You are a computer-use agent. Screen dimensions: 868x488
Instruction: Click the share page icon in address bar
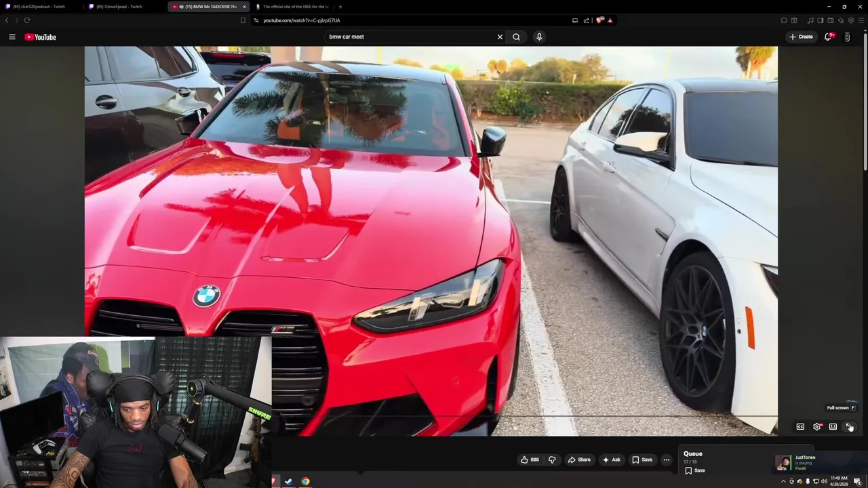pos(587,20)
